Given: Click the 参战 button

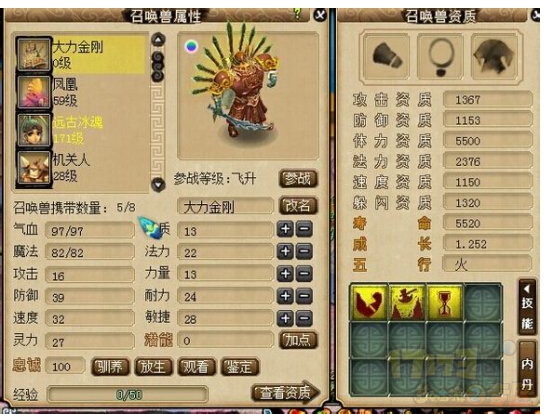Looking at the screenshot, I should tap(298, 179).
